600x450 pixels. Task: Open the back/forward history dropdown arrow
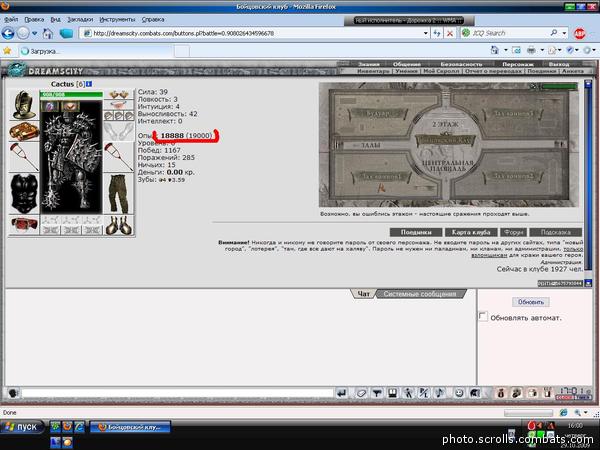[34, 33]
